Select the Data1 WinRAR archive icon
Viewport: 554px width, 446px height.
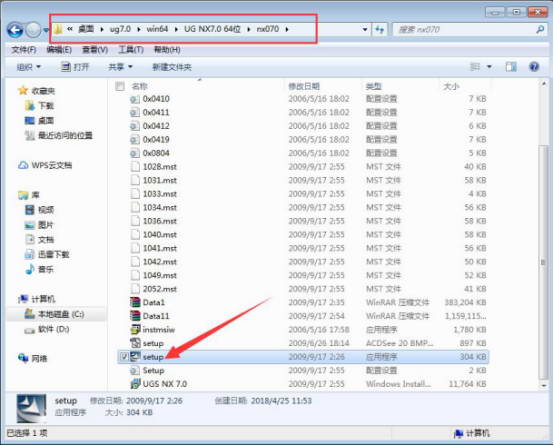[135, 302]
